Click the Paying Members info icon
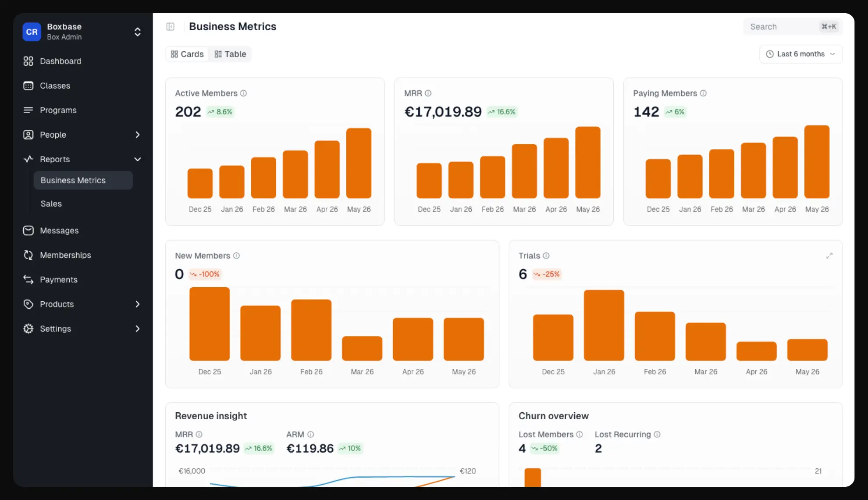868x500 pixels. (x=703, y=93)
